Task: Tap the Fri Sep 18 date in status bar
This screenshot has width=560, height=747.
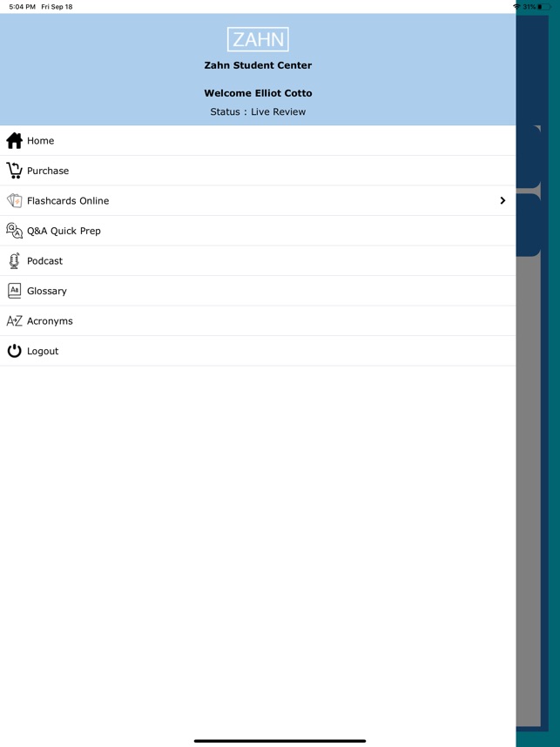Action: 57,7
